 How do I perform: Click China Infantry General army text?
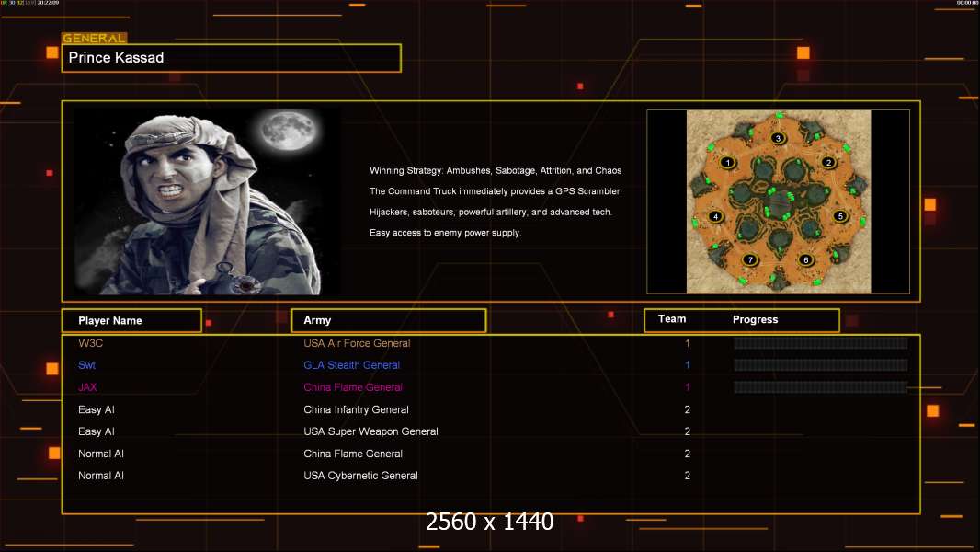point(356,409)
